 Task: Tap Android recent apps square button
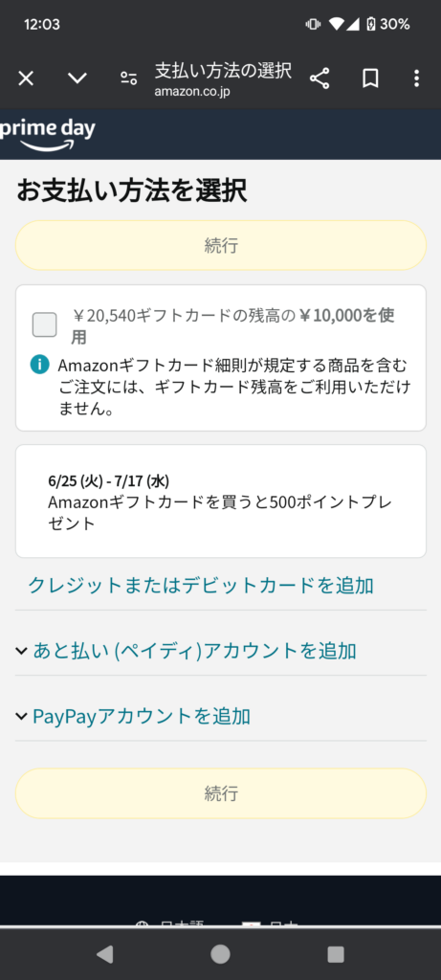pyautogui.click(x=336, y=954)
